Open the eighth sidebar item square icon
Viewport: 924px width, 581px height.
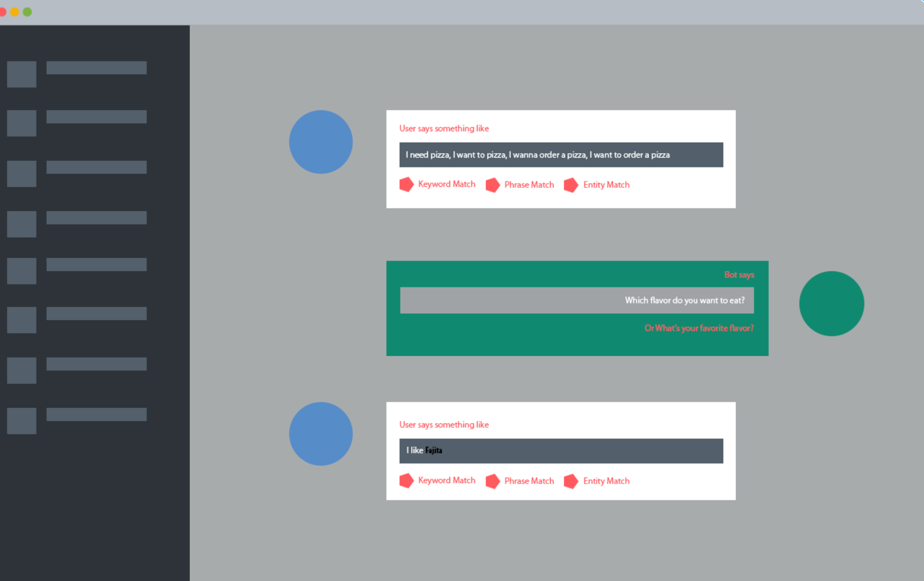(22, 421)
